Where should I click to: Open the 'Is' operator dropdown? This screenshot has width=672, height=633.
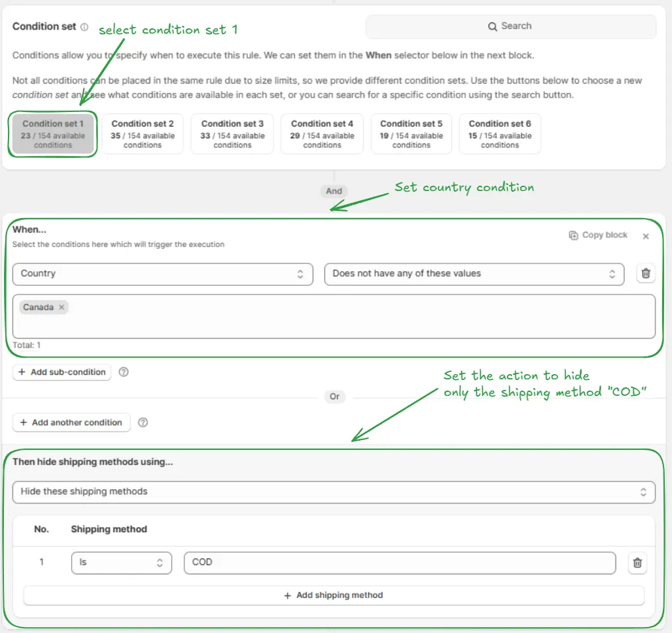coord(121,563)
